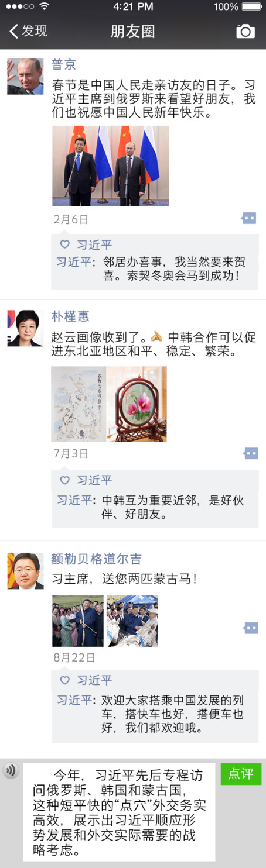Open comment bubble icon on 普京's post
This screenshot has height=868, width=266.
click(x=250, y=218)
